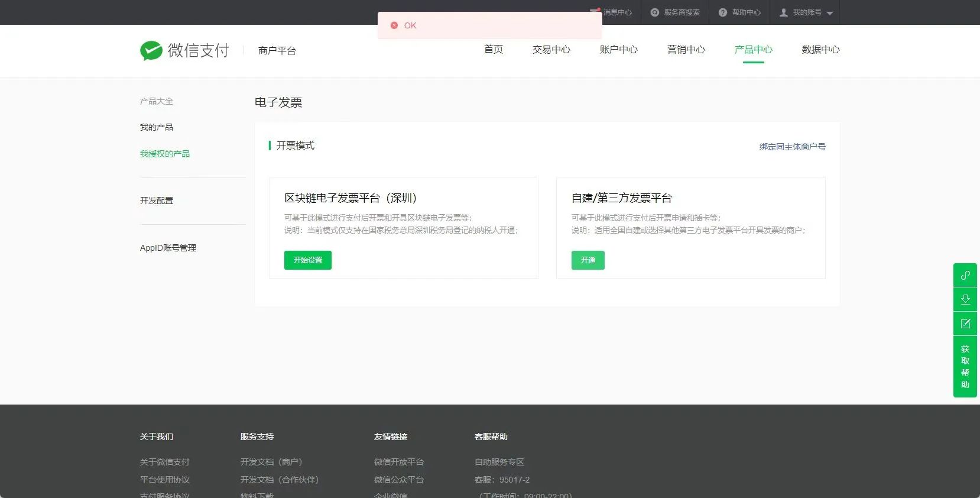The width and height of the screenshot is (980, 498).
Task: Click the 我的账号 user avatar icon
Action: (784, 12)
